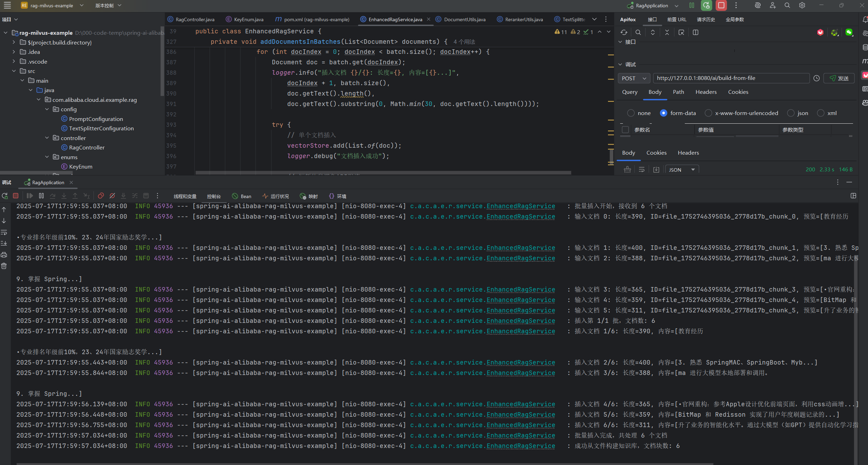
Task: Stop the debug session red square
Action: tap(16, 196)
